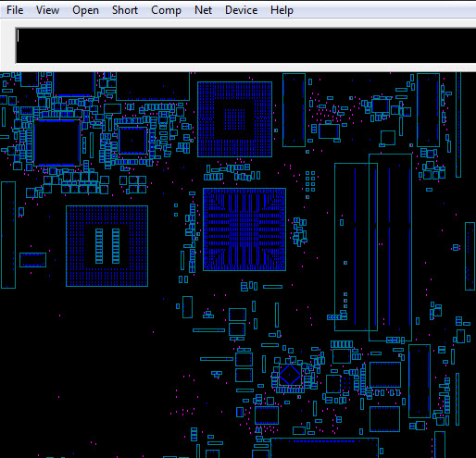
Task: Select the right overlapping memory slot outline
Action: (390, 247)
